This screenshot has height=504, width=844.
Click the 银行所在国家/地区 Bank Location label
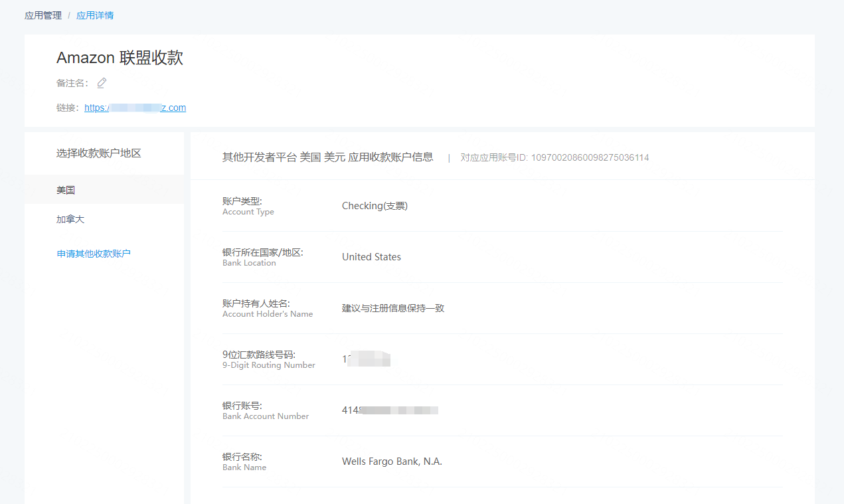262,257
